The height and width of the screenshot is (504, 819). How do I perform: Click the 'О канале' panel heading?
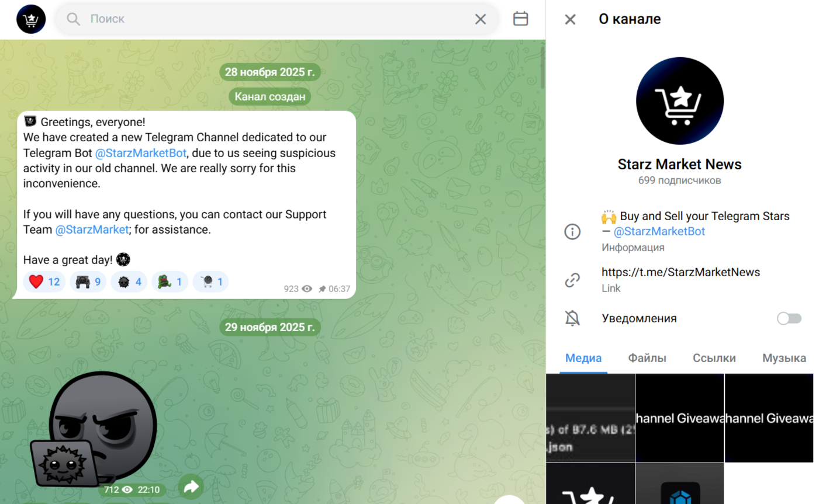[630, 19]
